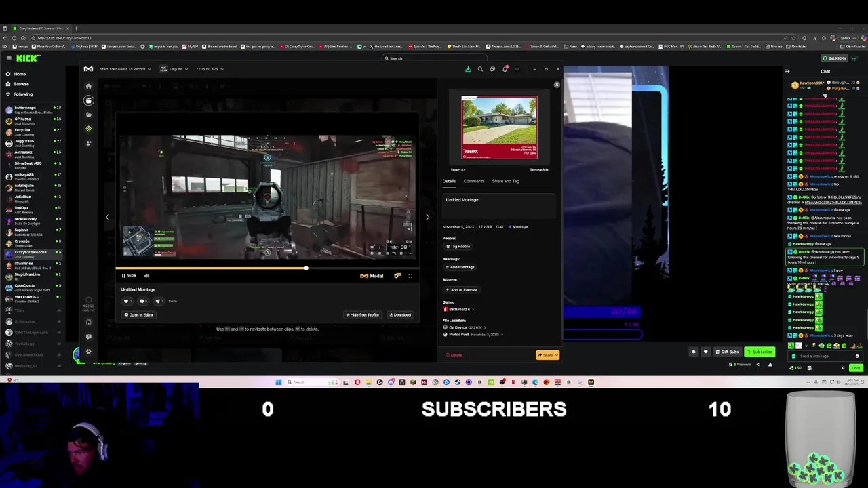
Task: Delete the clip
Action: pos(454,355)
